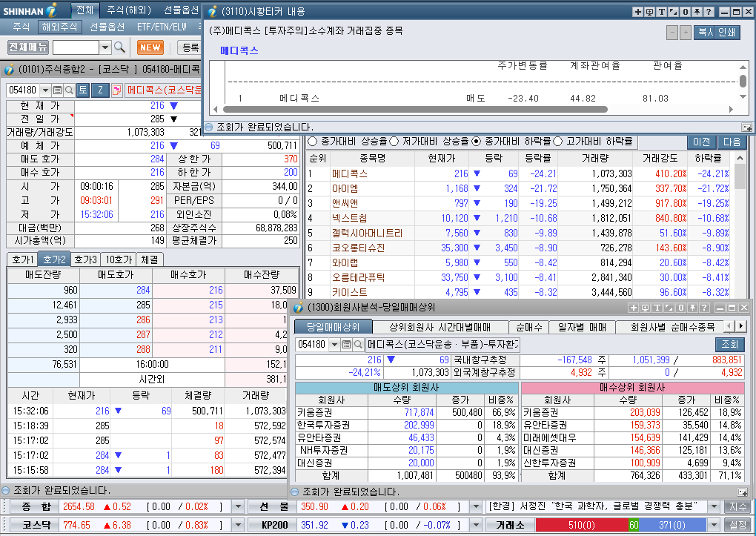Image resolution: width=756 pixels, height=536 pixels.
Task: Switch to 10호가 tab
Action: pos(119,259)
